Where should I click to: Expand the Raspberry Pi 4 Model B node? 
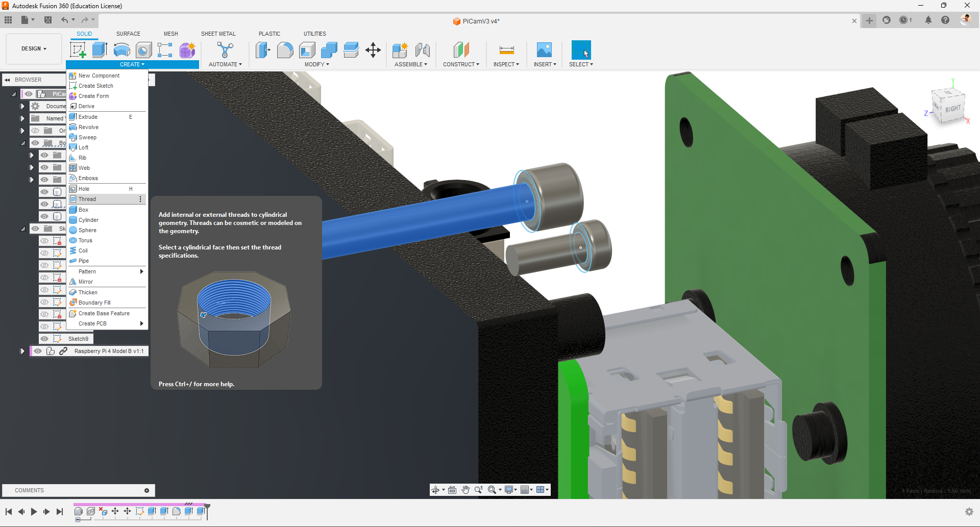click(22, 351)
